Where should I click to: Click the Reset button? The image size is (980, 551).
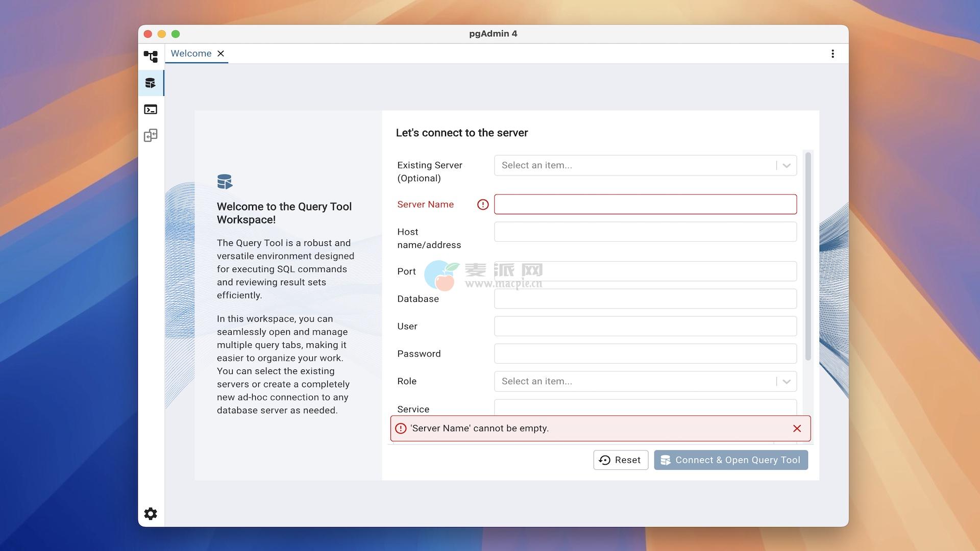(x=621, y=460)
